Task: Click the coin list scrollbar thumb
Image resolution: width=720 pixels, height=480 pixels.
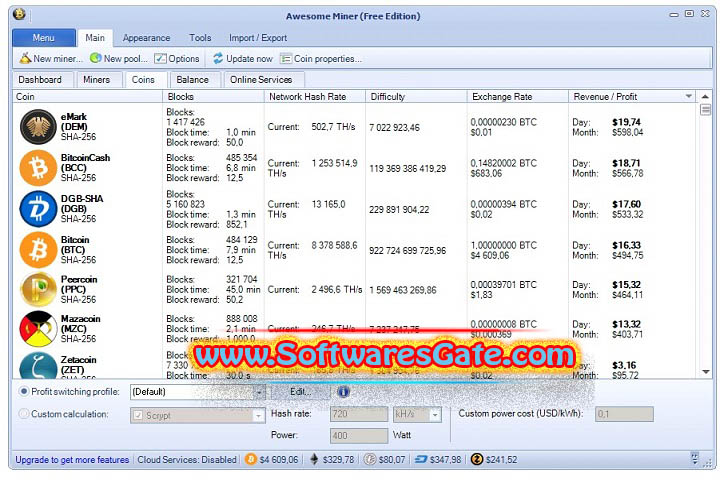Action: click(x=705, y=110)
